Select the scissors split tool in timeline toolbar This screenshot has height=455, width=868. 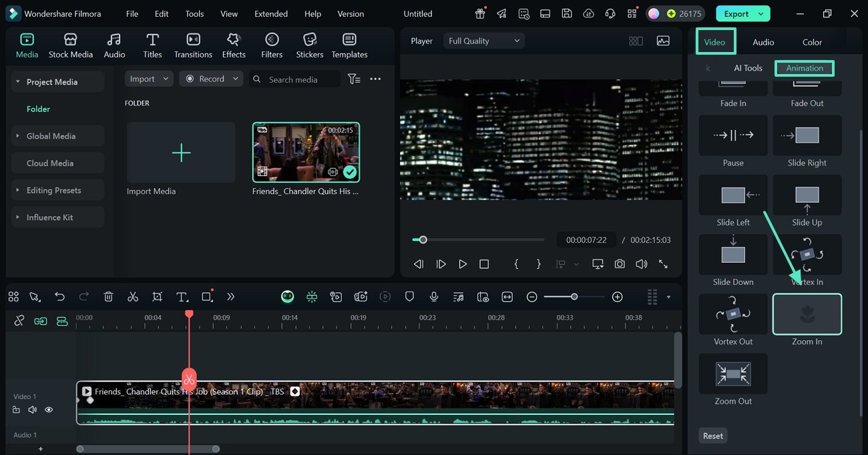coord(133,296)
